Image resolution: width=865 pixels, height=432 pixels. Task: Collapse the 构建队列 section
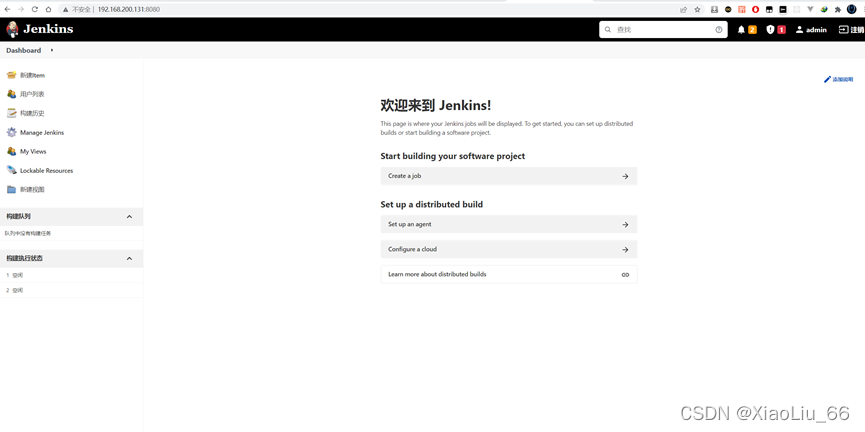point(129,216)
